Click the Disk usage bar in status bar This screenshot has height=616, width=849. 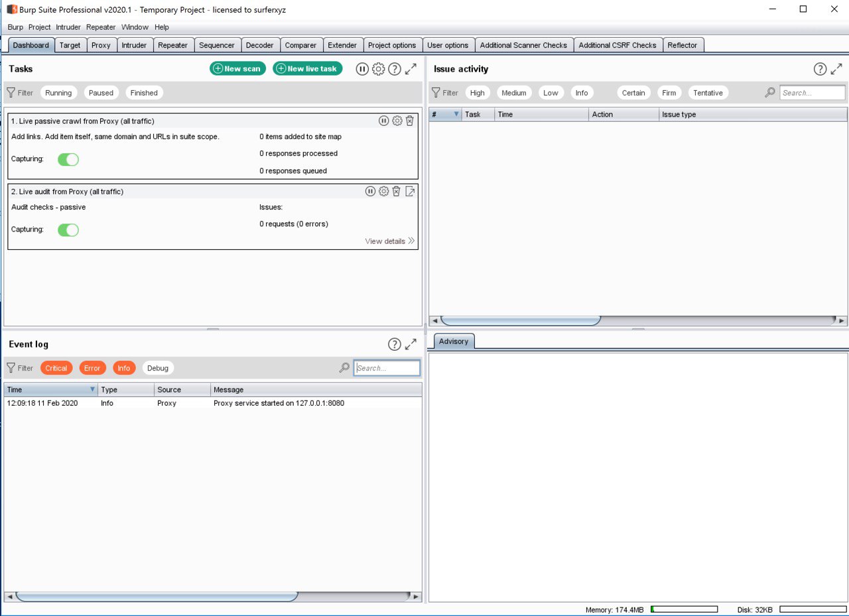tap(813, 609)
